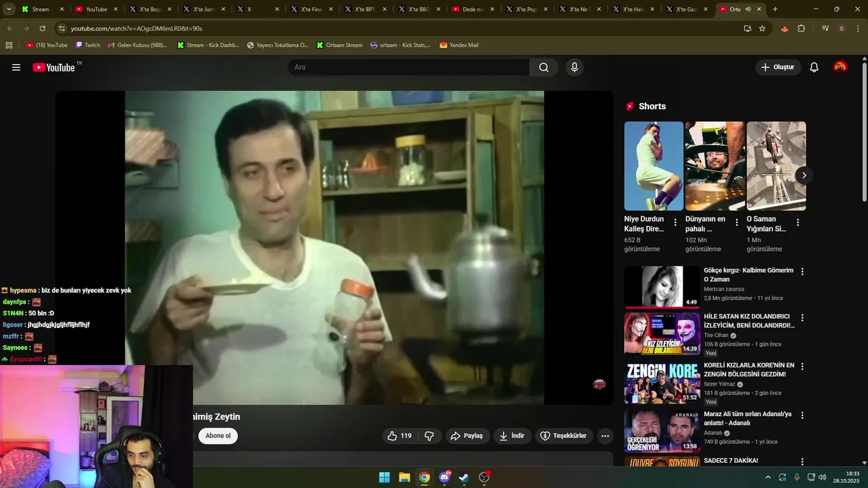Open the Chrome profile avatar
This screenshot has height=488, width=868.
(x=842, y=28)
